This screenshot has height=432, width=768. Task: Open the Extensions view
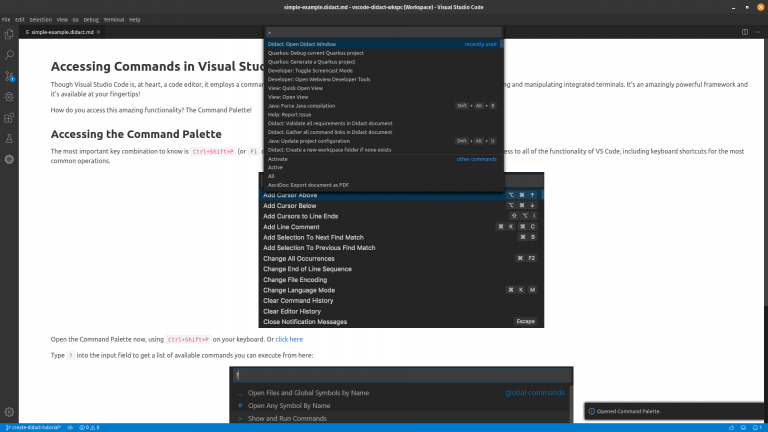click(9, 117)
